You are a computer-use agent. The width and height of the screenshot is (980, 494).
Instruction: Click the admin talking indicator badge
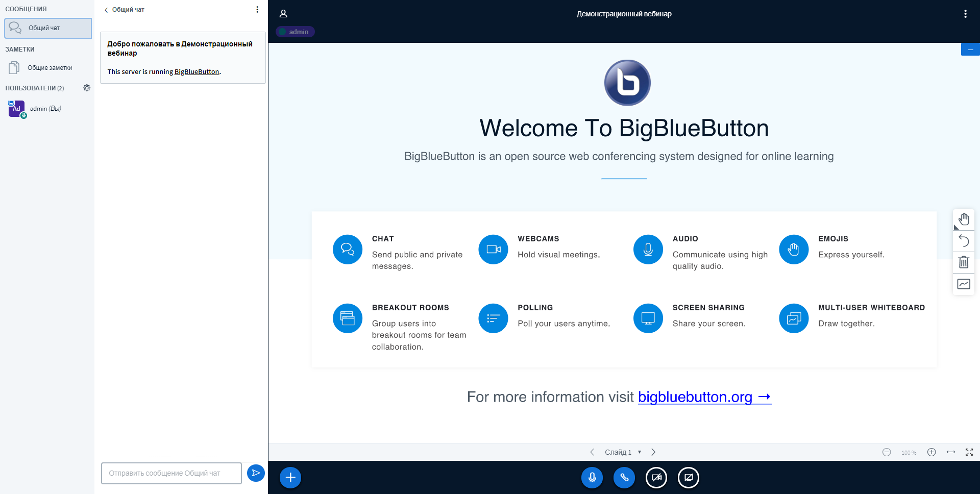tap(295, 32)
